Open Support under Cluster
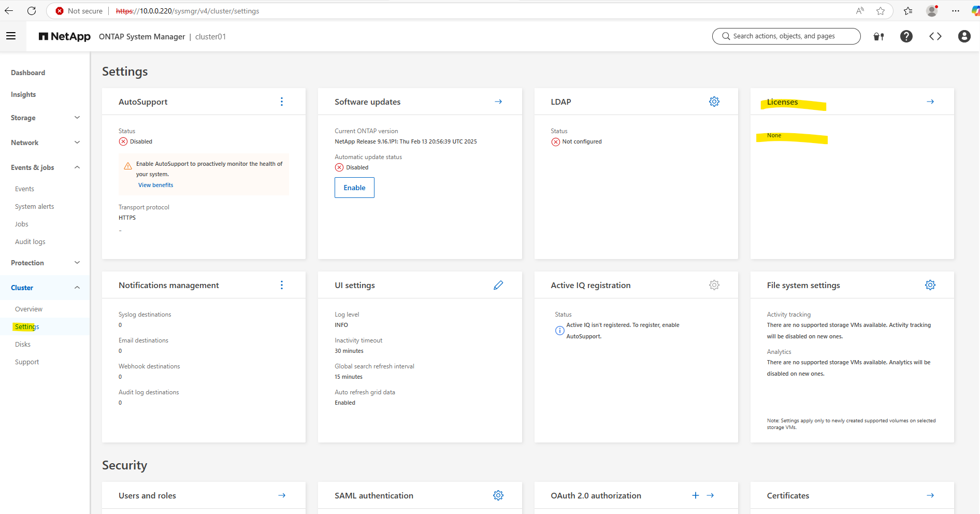This screenshot has width=980, height=514. pyautogui.click(x=27, y=362)
